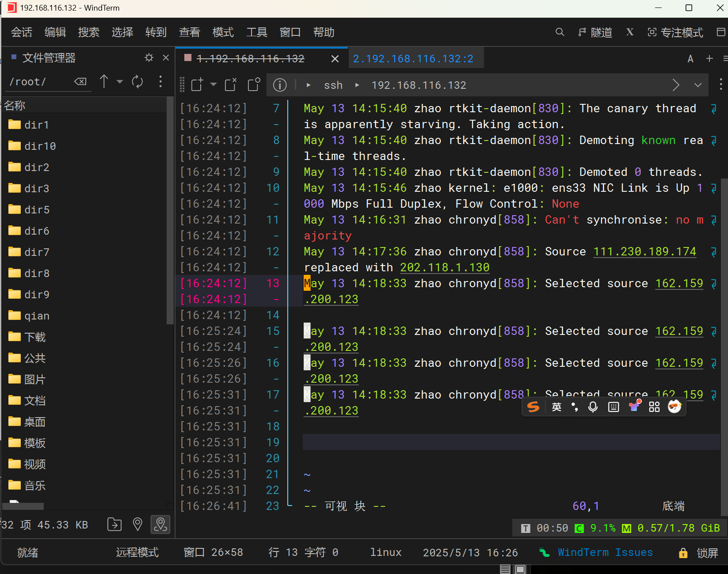
Task: Click the X icon in top toolbar
Action: [630, 32]
